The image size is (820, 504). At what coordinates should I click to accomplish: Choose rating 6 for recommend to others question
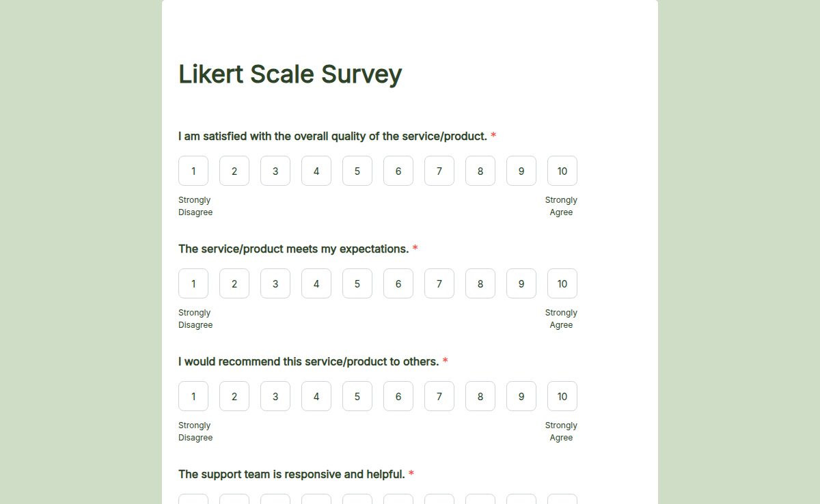[x=398, y=396]
